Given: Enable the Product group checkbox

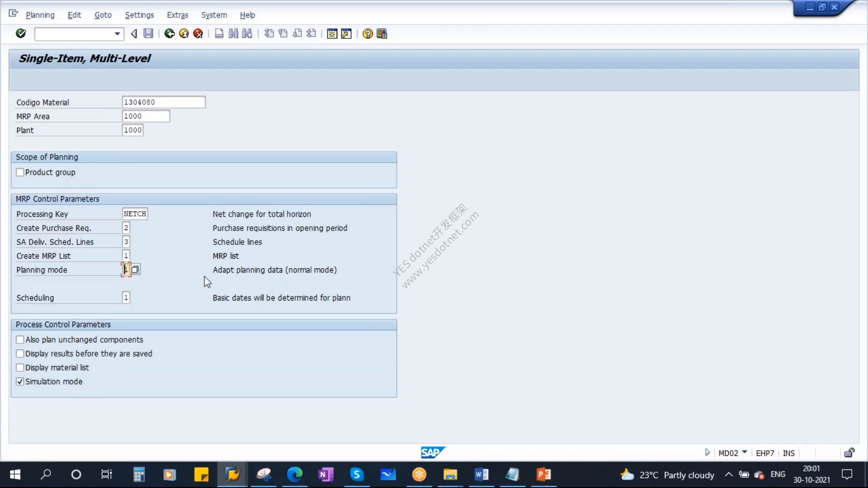Looking at the screenshot, I should point(20,172).
